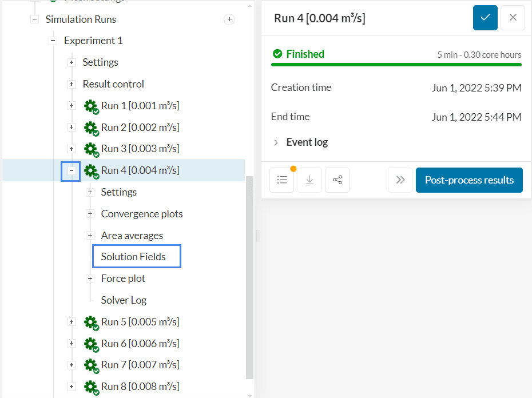Click the plus icon beside Simulation Runs
The width and height of the screenshot is (532, 398).
(229, 19)
